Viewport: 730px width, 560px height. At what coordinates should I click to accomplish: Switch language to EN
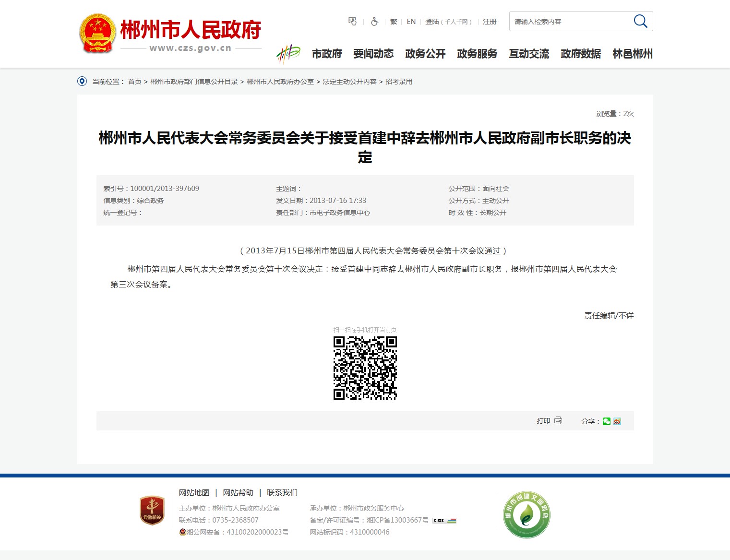411,22
